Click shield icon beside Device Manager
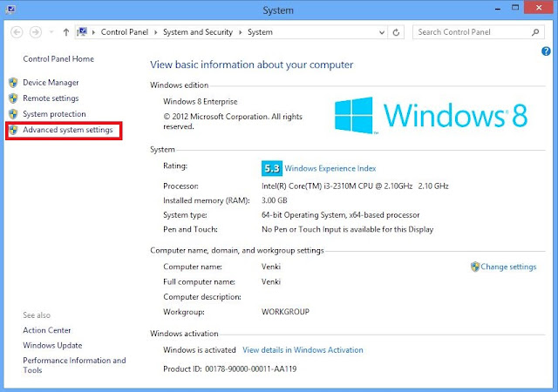The height and width of the screenshot is (392, 558). [13, 83]
